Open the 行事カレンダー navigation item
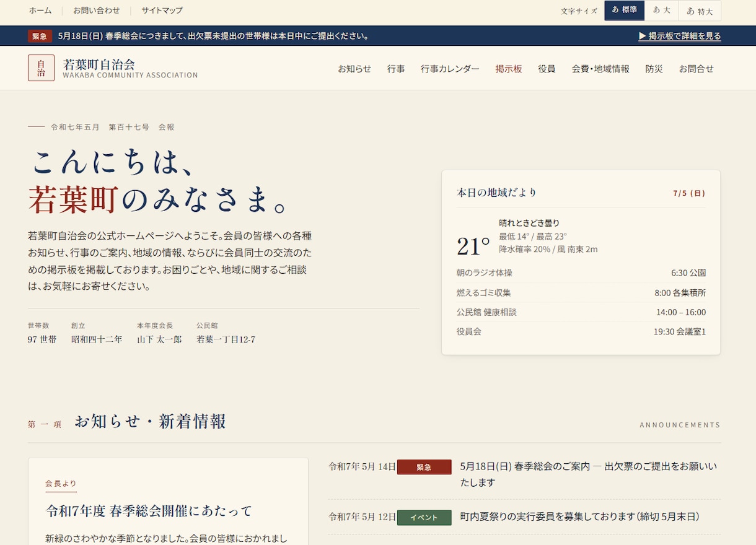The height and width of the screenshot is (545, 756). pos(450,69)
